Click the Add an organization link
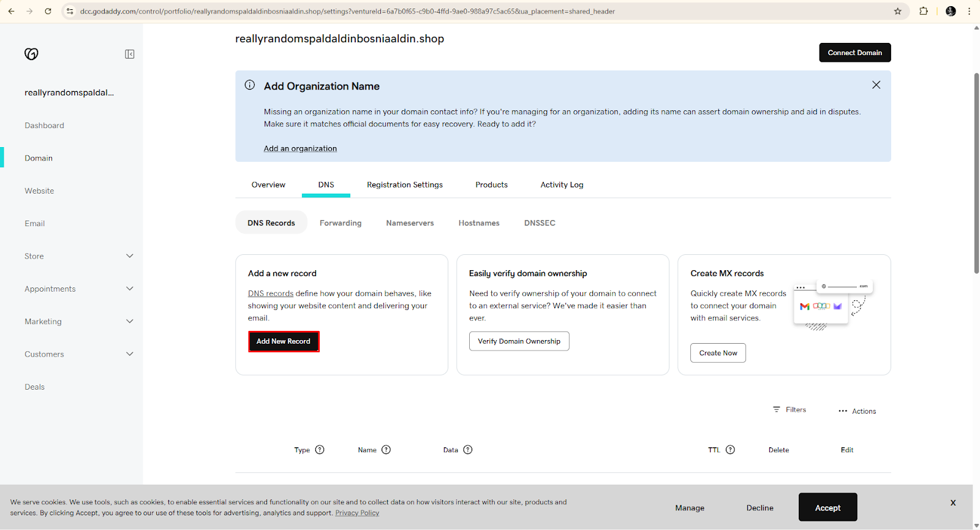 300,148
